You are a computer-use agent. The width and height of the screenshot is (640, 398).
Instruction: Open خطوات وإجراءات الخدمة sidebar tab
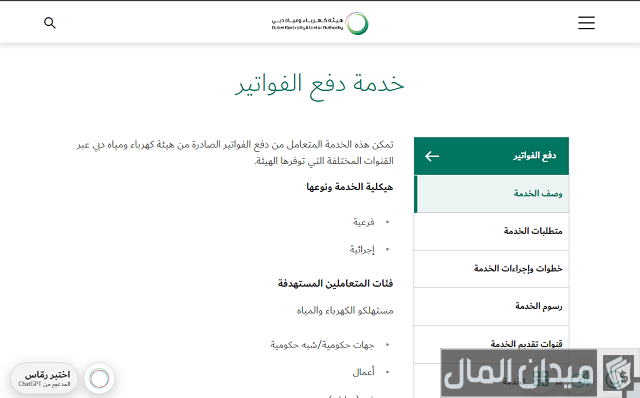[x=491, y=269]
